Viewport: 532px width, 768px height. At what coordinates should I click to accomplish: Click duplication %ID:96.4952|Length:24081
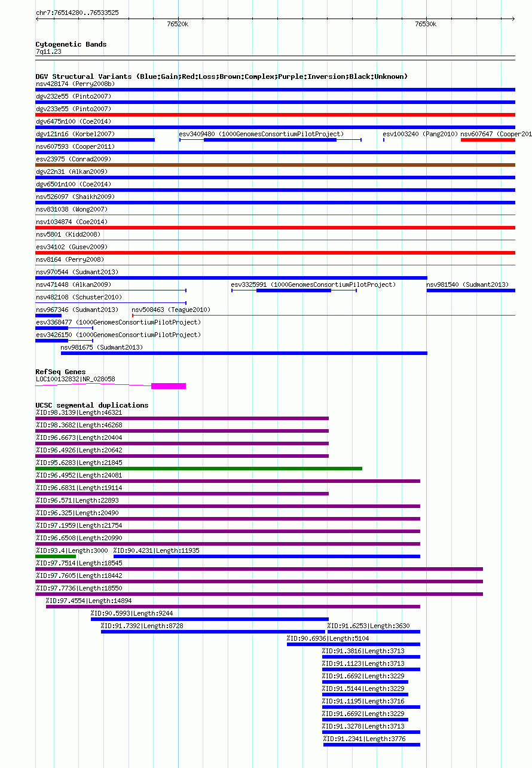[x=79, y=475]
